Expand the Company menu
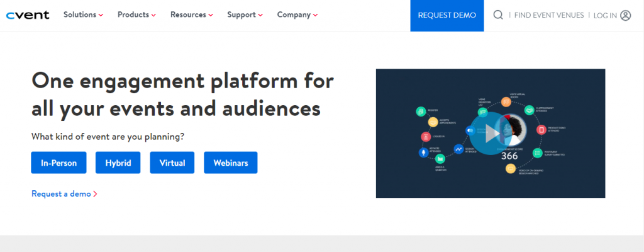This screenshot has height=252, width=644. [x=297, y=15]
